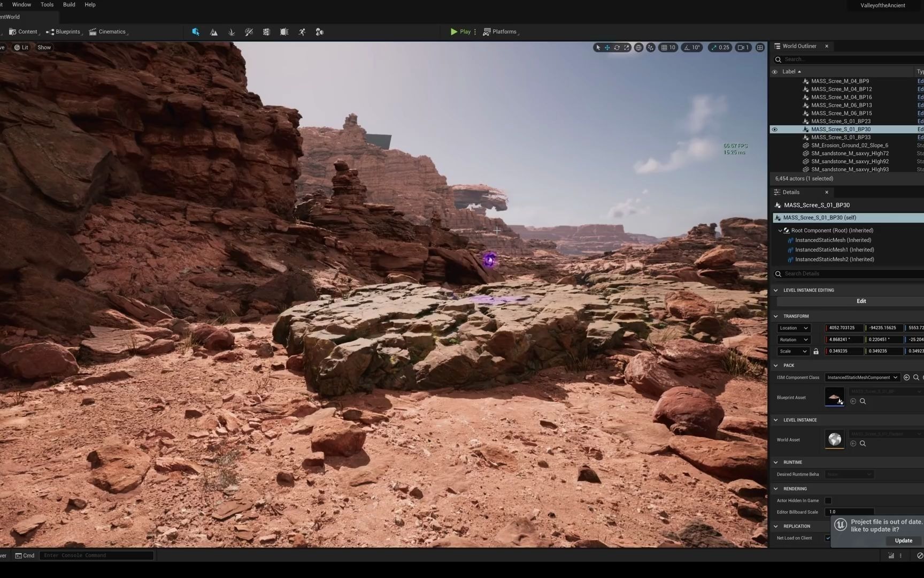This screenshot has height=578, width=924.
Task: Toggle grid snapping value 10
Action: coord(668,48)
